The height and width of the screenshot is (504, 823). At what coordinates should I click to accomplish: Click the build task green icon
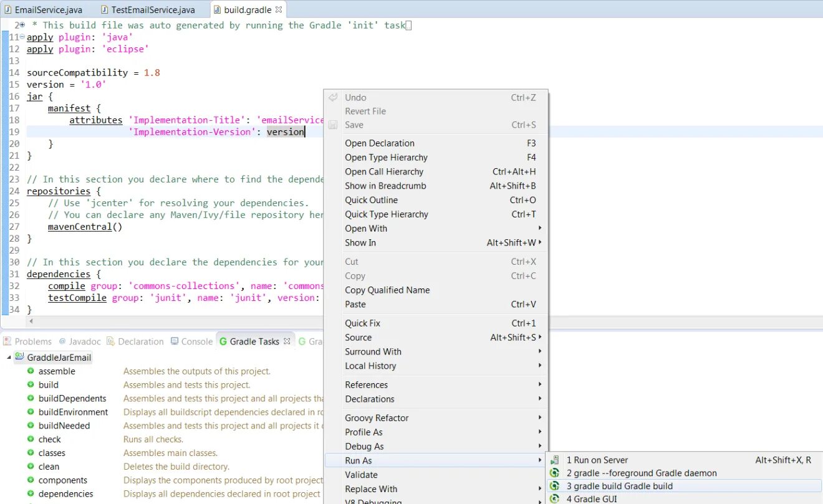tap(31, 385)
